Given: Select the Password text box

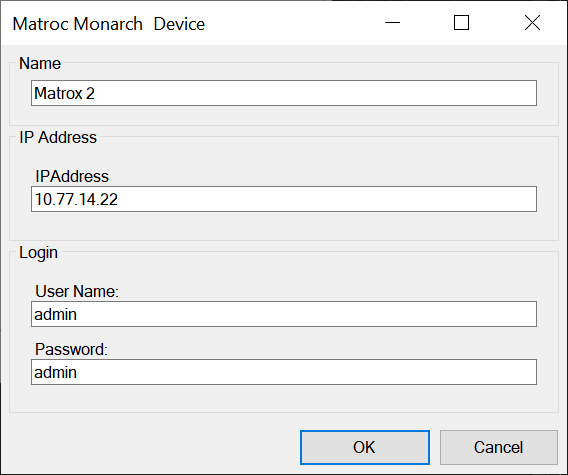Looking at the screenshot, I should tap(284, 372).
